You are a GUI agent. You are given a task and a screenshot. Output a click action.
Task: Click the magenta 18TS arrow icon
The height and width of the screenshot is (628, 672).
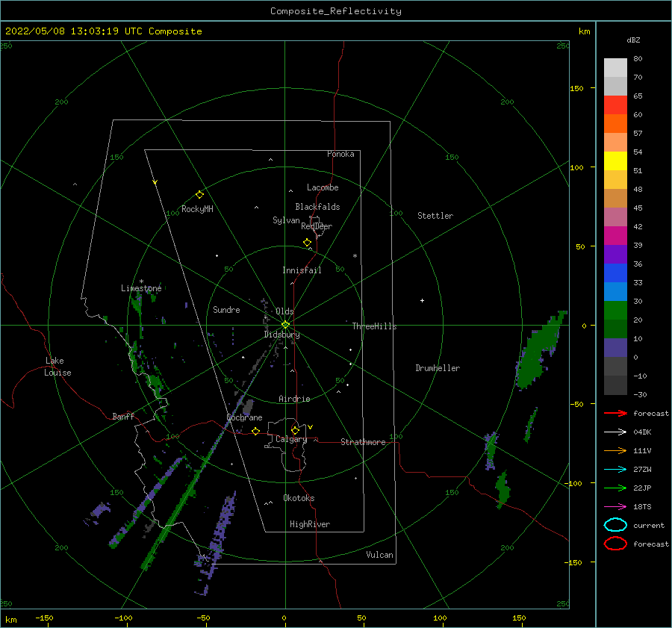615,507
